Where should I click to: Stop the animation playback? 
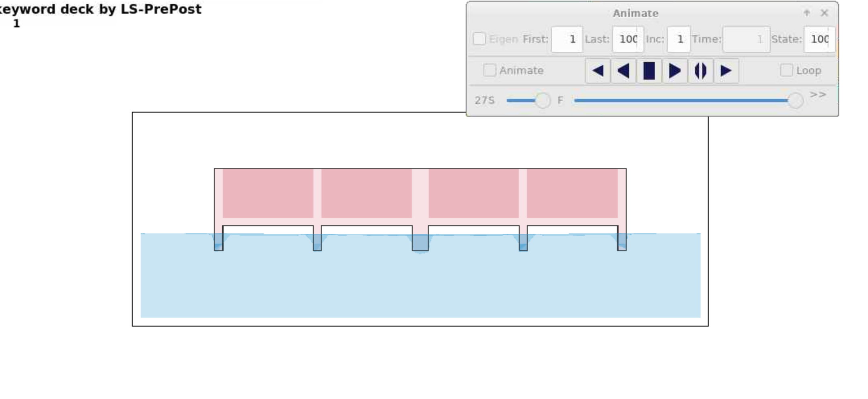pyautogui.click(x=649, y=71)
